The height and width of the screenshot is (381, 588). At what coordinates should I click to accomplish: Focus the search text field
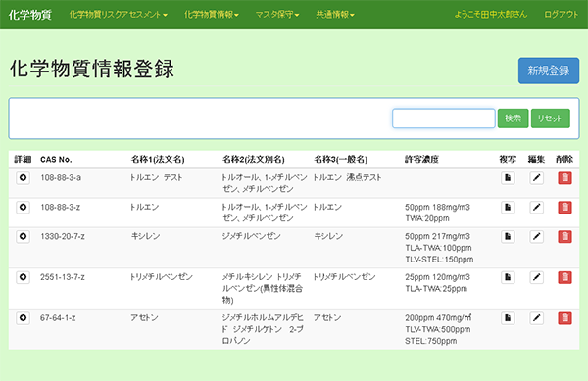pos(444,119)
